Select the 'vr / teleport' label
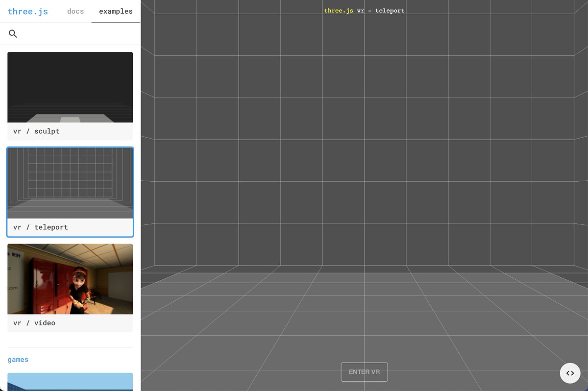The width and height of the screenshot is (588, 391). pyautogui.click(x=41, y=227)
